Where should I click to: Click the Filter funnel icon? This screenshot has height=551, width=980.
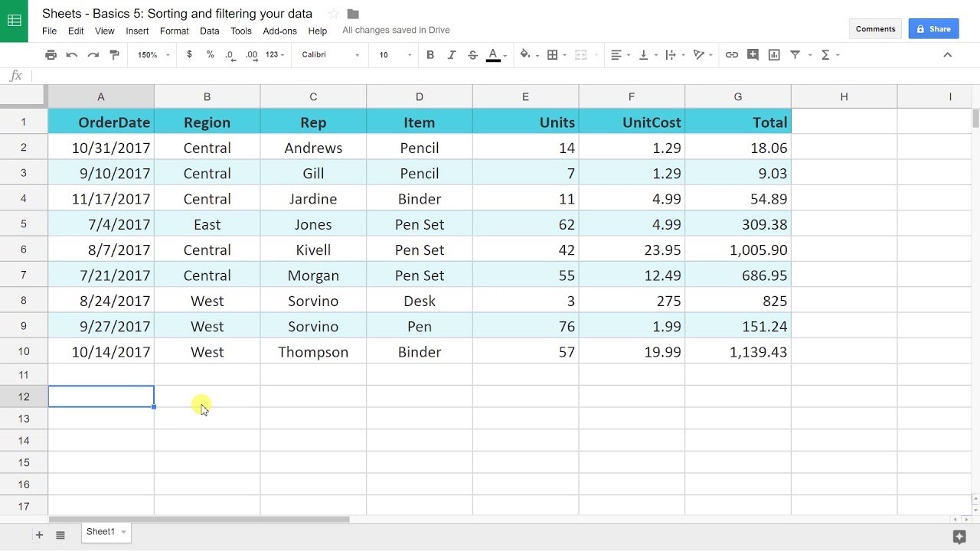tap(795, 55)
